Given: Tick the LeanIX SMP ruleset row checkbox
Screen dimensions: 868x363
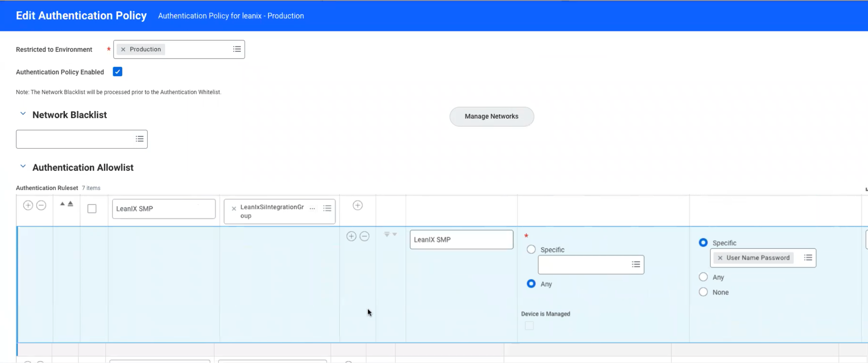Looking at the screenshot, I should tap(92, 209).
